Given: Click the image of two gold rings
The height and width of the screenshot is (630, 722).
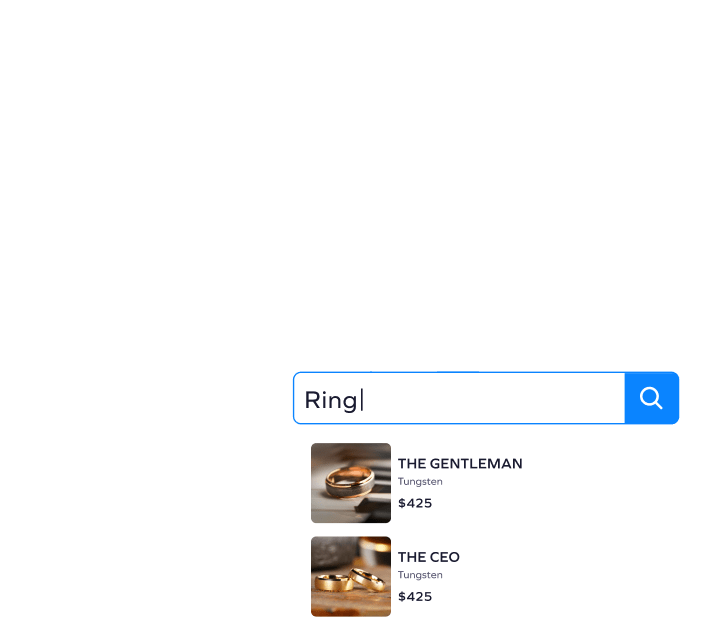Looking at the screenshot, I should point(351,576).
